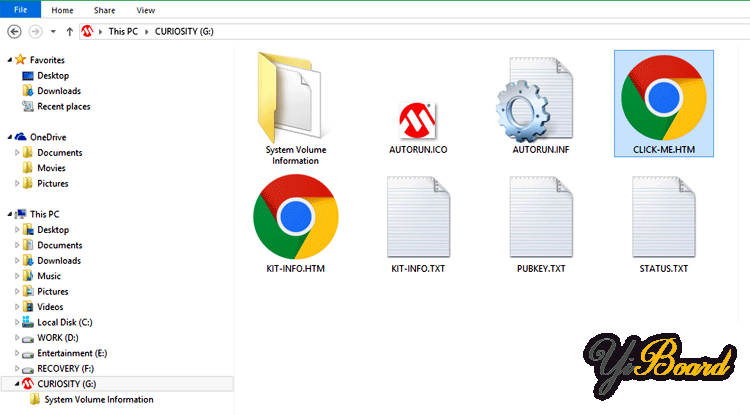Open the View ribbon tab
Screen dimensions: 750x415
(145, 10)
